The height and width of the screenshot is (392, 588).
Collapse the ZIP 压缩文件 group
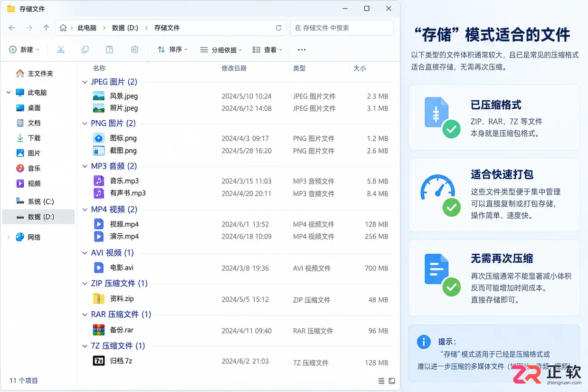[x=85, y=283]
